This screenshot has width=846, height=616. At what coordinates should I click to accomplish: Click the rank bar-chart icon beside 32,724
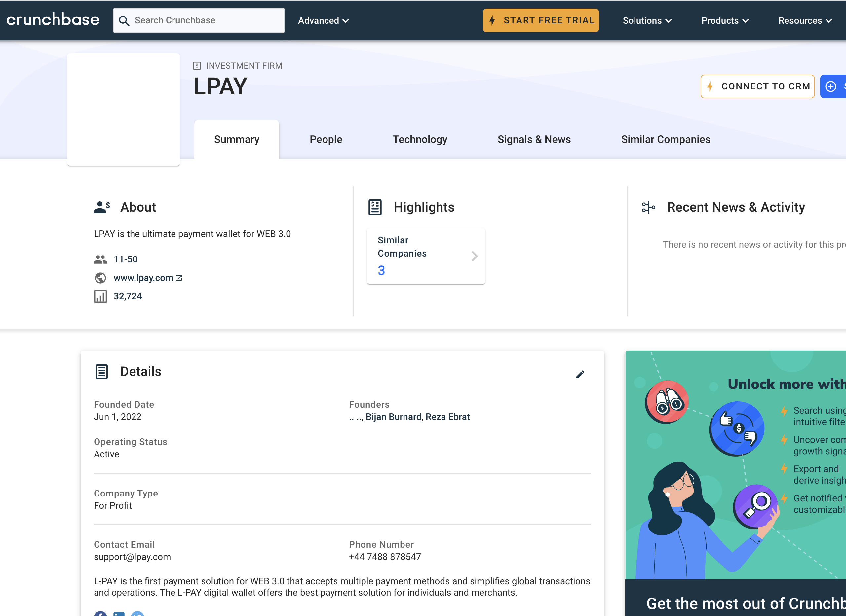100,296
